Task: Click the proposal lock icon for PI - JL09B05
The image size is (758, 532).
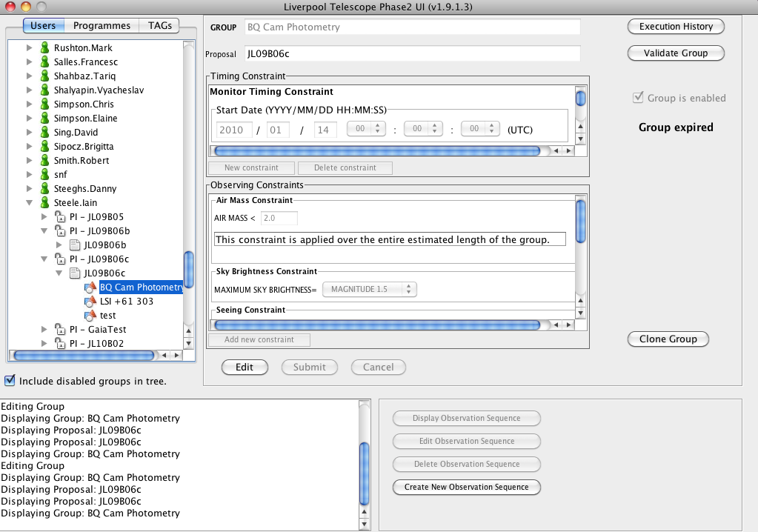Action: tap(60, 216)
